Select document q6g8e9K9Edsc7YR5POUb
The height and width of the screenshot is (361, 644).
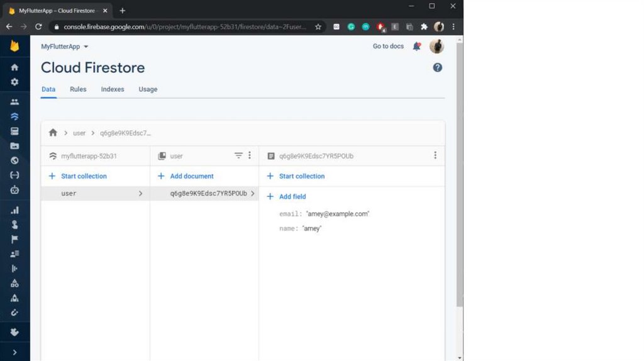(x=208, y=194)
